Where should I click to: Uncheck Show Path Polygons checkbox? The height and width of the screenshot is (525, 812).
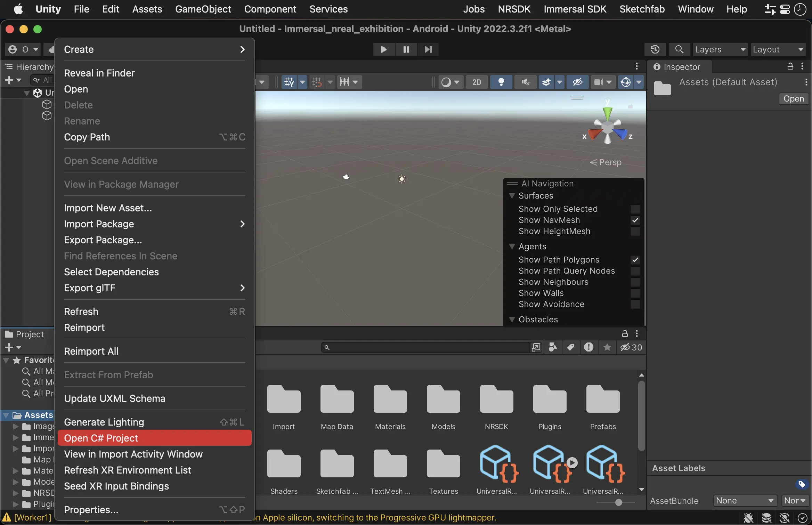point(635,260)
